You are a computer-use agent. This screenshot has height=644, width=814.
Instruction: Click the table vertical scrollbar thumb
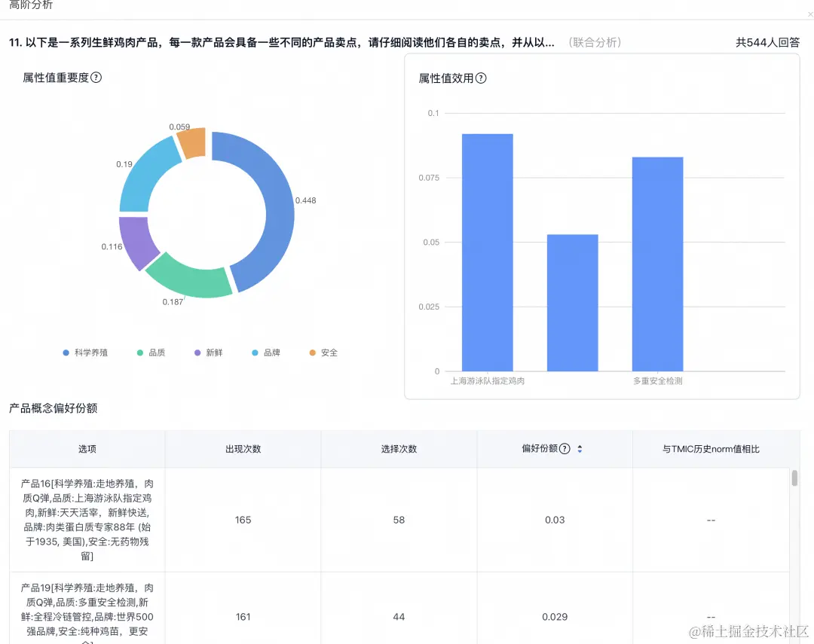[x=794, y=478]
